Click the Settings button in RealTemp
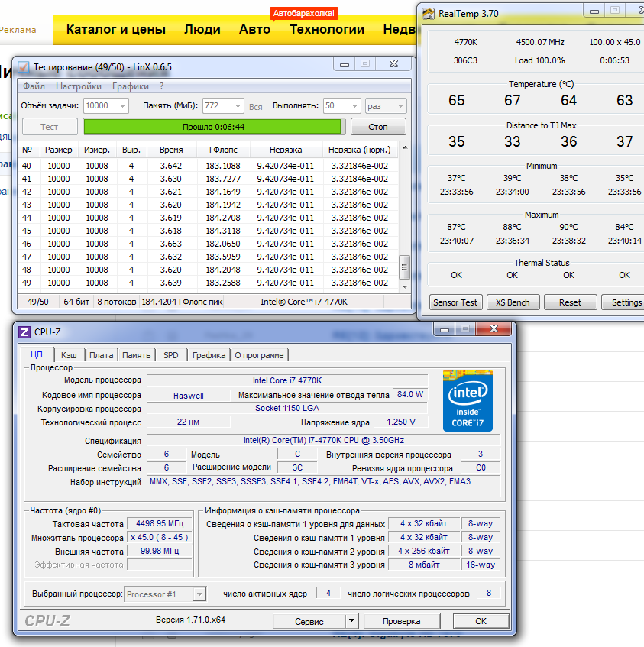Viewport: 644px width, 647px height. coord(624,302)
